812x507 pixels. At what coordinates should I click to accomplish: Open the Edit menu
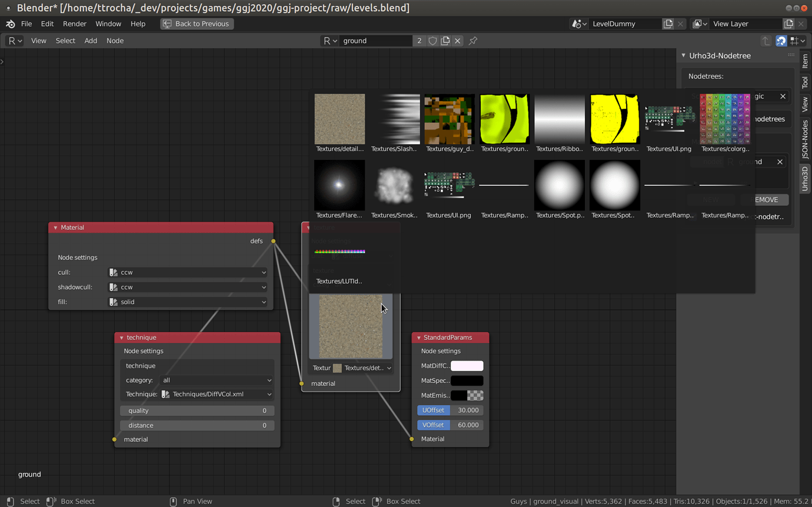(47, 24)
